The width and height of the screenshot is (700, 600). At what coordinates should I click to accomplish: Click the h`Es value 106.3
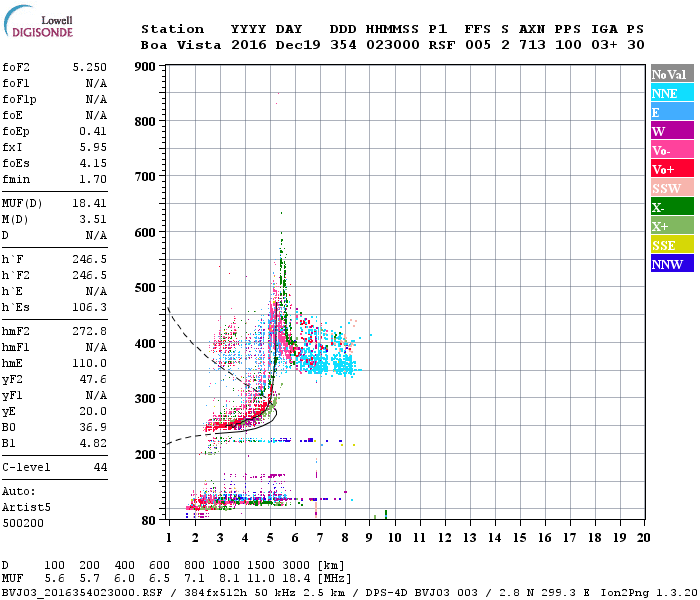(89, 308)
